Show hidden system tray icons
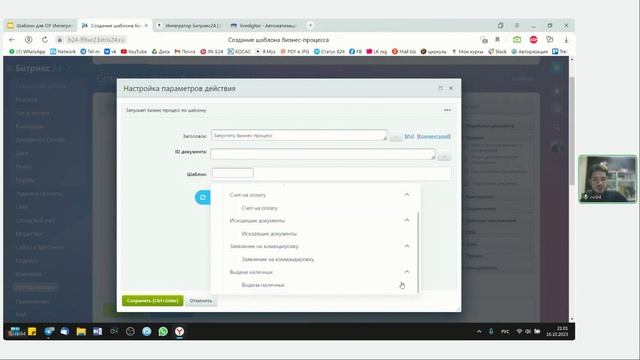This screenshot has width=640, height=360. (x=479, y=331)
